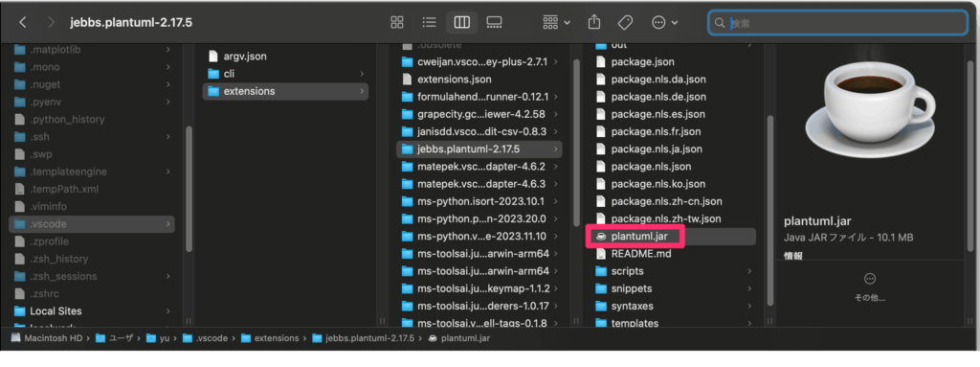Select the .ssh folder
The height and width of the screenshot is (367, 980).
click(x=92, y=136)
